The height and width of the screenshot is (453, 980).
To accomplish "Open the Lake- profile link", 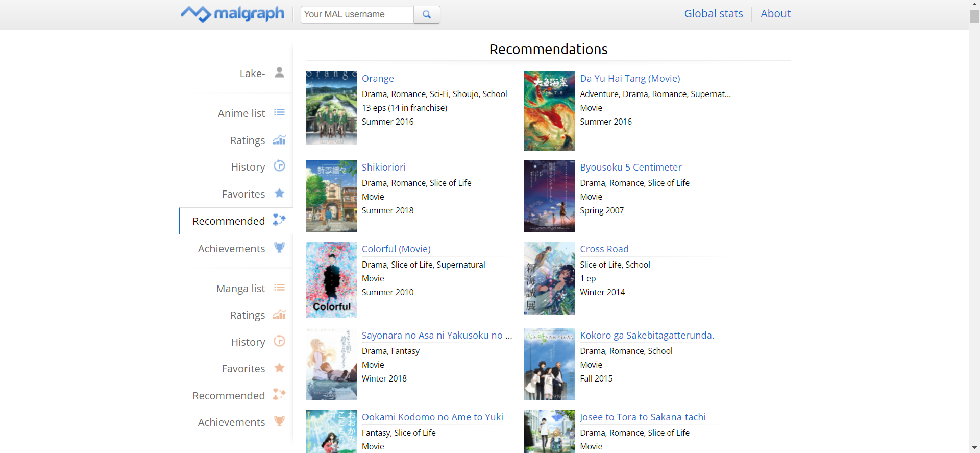I will pyautogui.click(x=252, y=74).
